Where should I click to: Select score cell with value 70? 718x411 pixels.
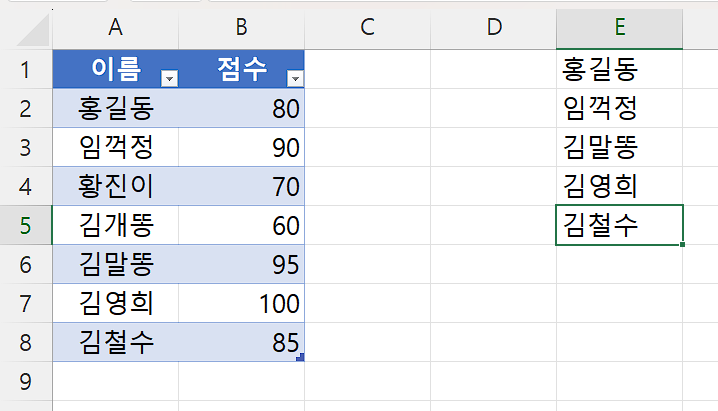tap(241, 186)
